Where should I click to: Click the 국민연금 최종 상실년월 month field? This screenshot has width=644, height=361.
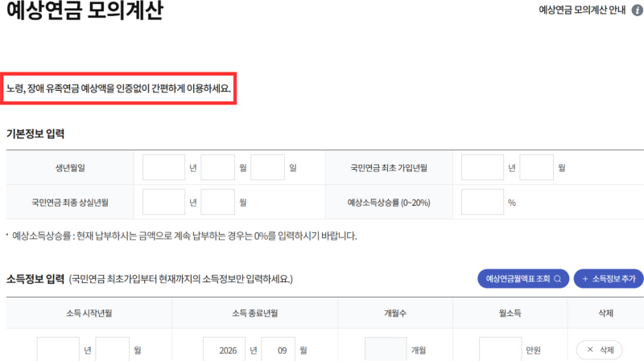217,202
